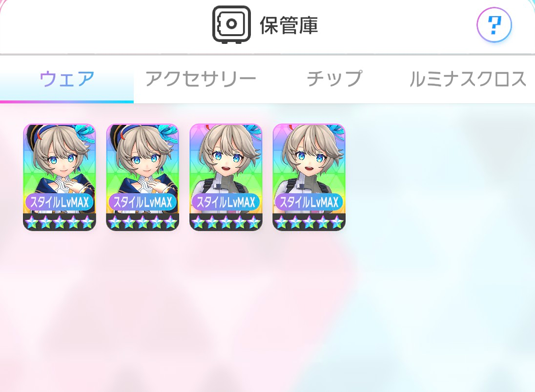The height and width of the screenshot is (392, 535).
Task: Switch to the アクセサリー tab
Action: coord(201,79)
